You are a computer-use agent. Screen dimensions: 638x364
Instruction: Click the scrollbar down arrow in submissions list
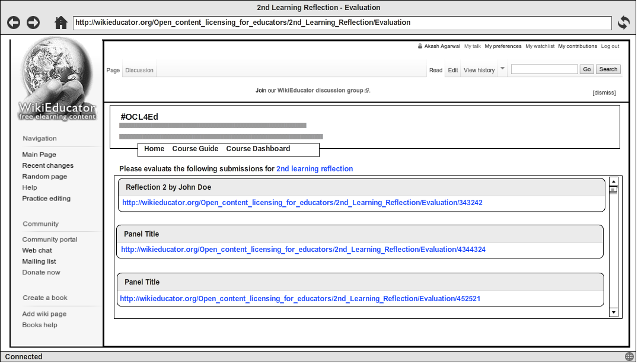tap(614, 312)
